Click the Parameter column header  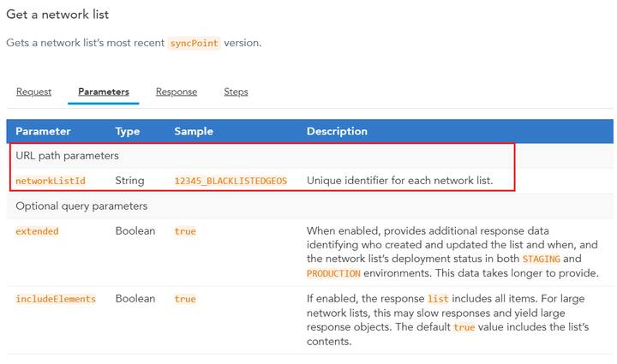[43, 131]
